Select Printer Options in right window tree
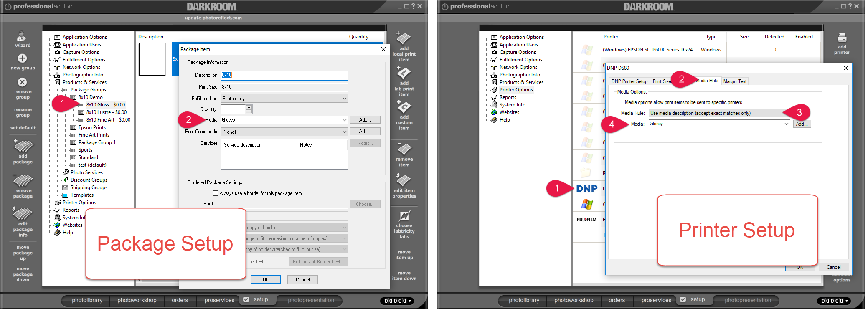This screenshot has width=868, height=309. tap(516, 90)
